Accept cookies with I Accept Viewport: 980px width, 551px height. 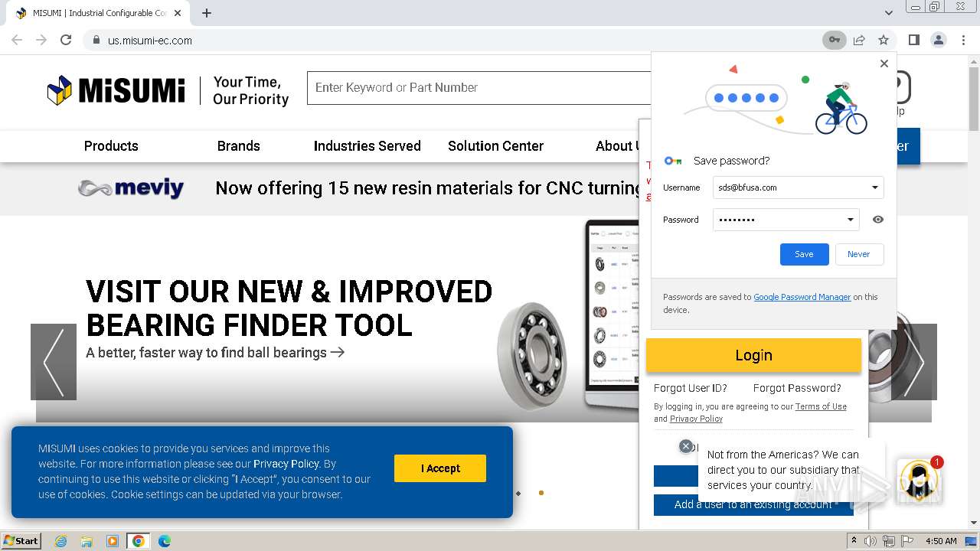coord(440,468)
